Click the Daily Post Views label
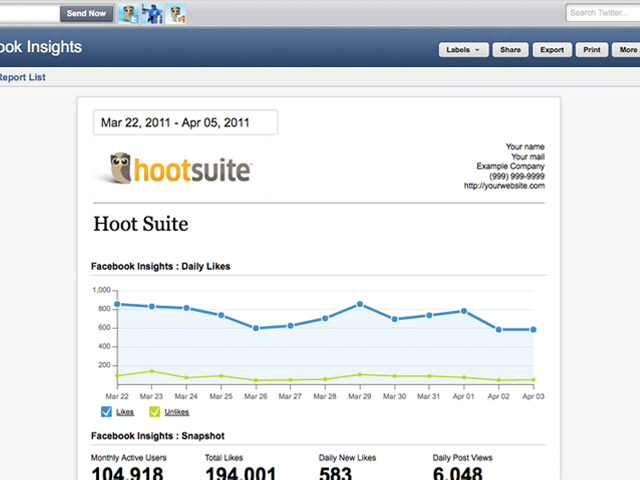The height and width of the screenshot is (480, 640). pyautogui.click(x=462, y=458)
